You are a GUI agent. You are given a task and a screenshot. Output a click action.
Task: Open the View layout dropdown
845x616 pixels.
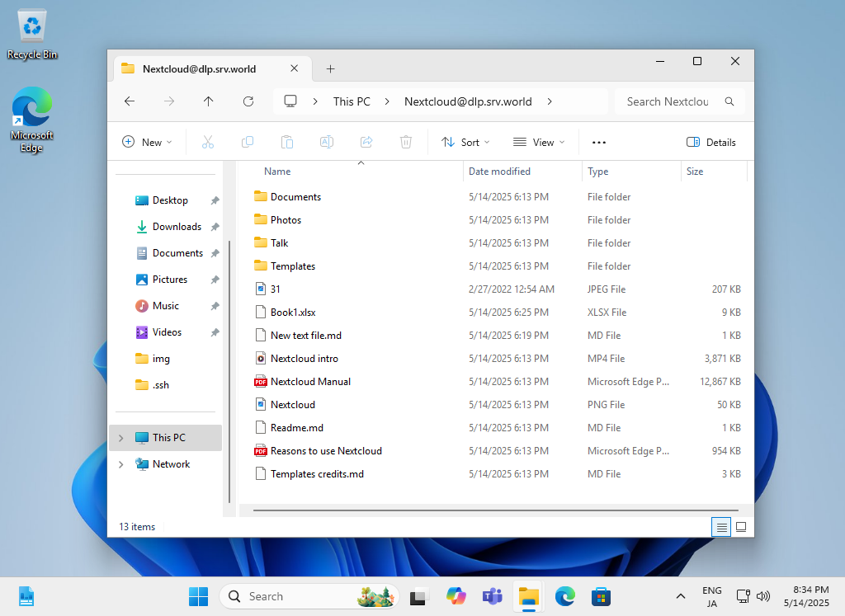click(538, 142)
